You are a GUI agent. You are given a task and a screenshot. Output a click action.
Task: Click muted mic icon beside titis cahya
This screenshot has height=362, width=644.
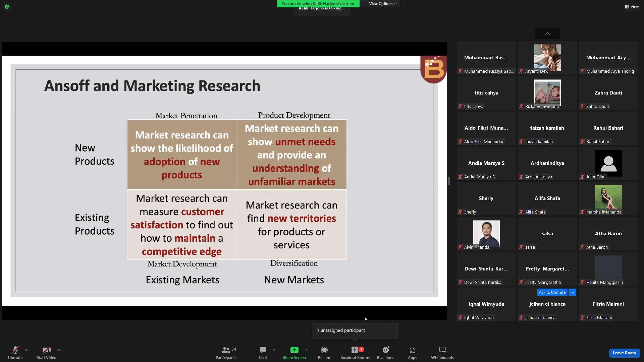460,106
